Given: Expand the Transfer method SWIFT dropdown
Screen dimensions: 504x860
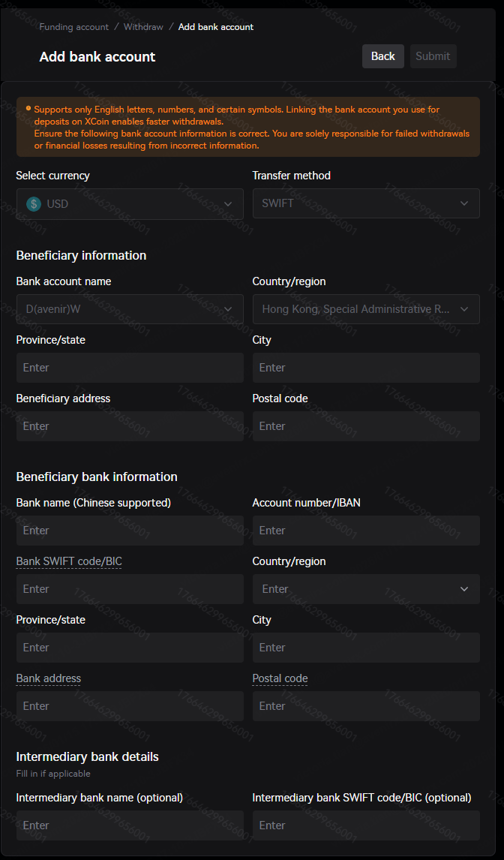Looking at the screenshot, I should (x=366, y=203).
